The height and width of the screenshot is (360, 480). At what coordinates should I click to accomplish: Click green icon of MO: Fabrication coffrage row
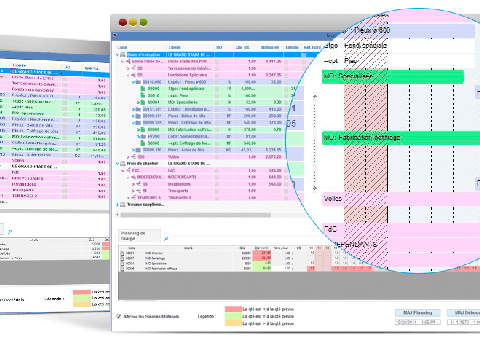[143, 130]
